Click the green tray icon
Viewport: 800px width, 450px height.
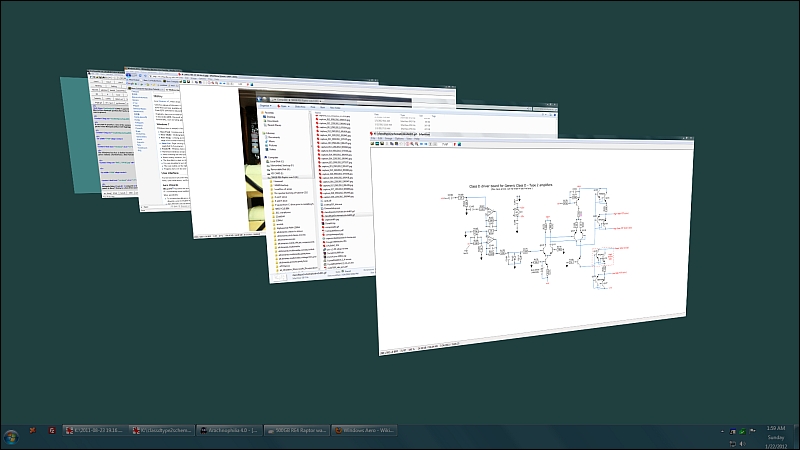point(742,432)
